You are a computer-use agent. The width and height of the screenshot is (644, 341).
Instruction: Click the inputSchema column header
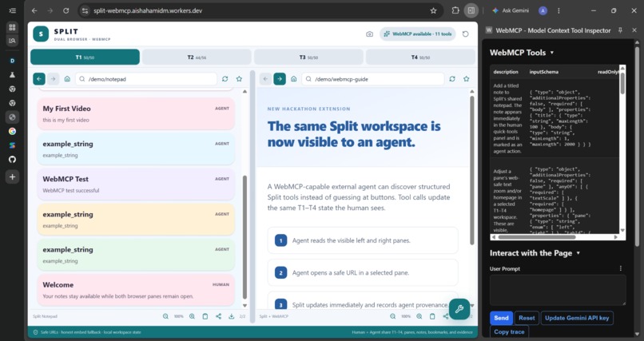(x=544, y=72)
